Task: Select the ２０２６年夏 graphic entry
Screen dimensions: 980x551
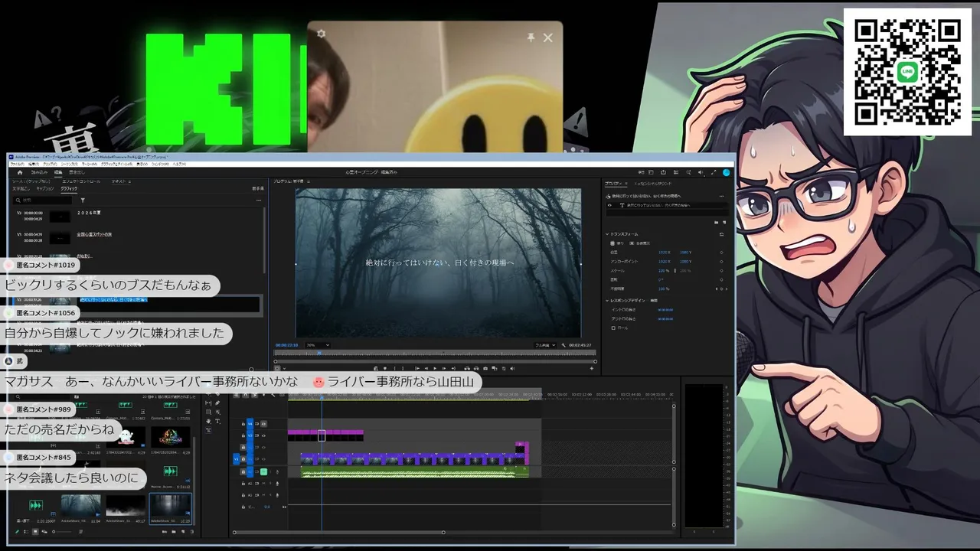Action: 89,213
